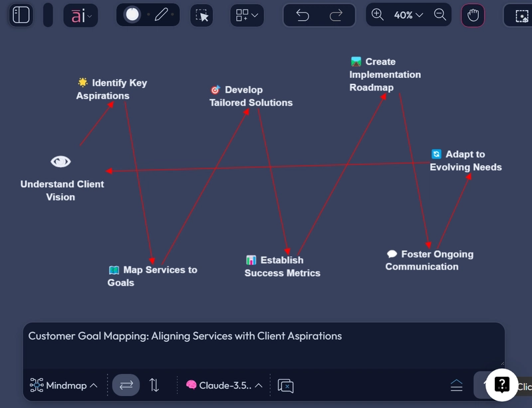Screen dimensions: 532x408
Task: Open the 40% zoom level dropdown
Action: pyautogui.click(x=408, y=15)
